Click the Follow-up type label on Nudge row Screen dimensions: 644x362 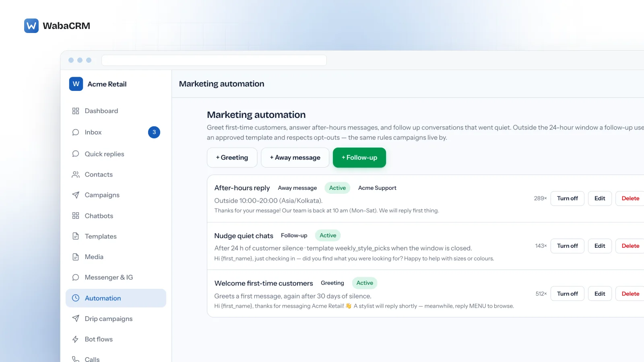pos(294,235)
